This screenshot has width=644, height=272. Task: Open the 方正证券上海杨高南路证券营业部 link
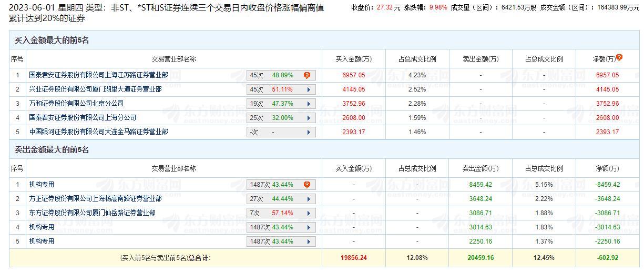95,199
